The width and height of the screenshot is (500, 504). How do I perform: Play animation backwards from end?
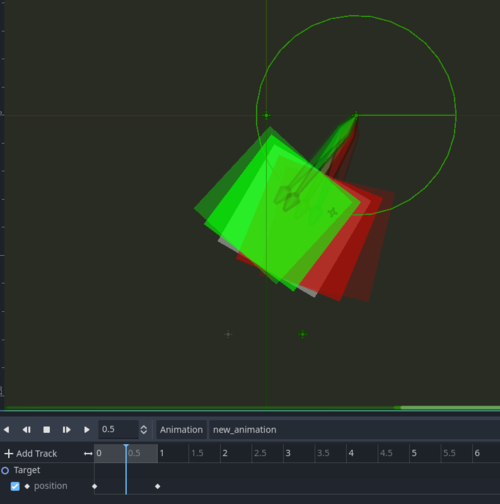point(6,430)
